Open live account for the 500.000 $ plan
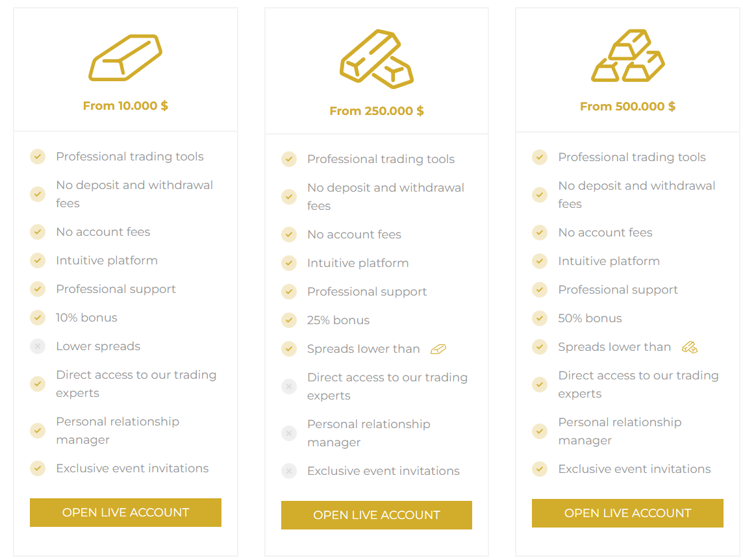 tap(627, 513)
